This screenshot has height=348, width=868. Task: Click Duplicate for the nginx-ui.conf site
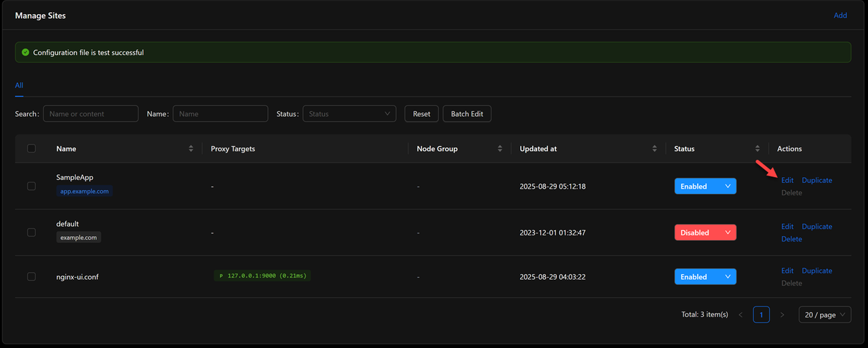817,271
